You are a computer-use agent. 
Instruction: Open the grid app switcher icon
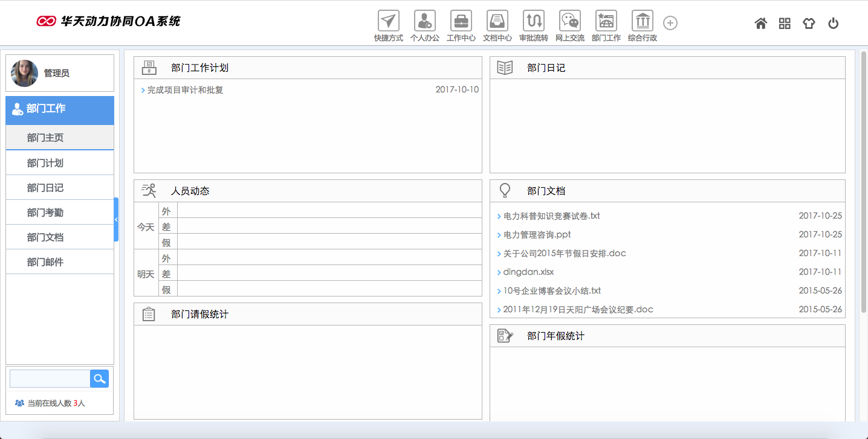(785, 23)
